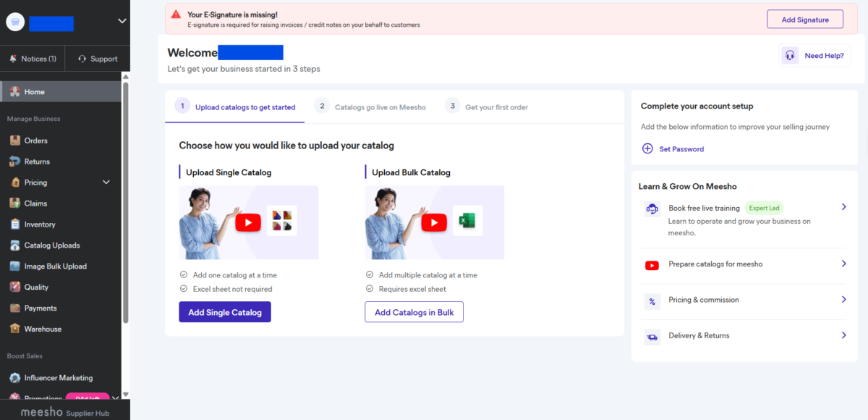Screen dimensions: 868x420
Task: Click the Need Help? button
Action: 814,55
